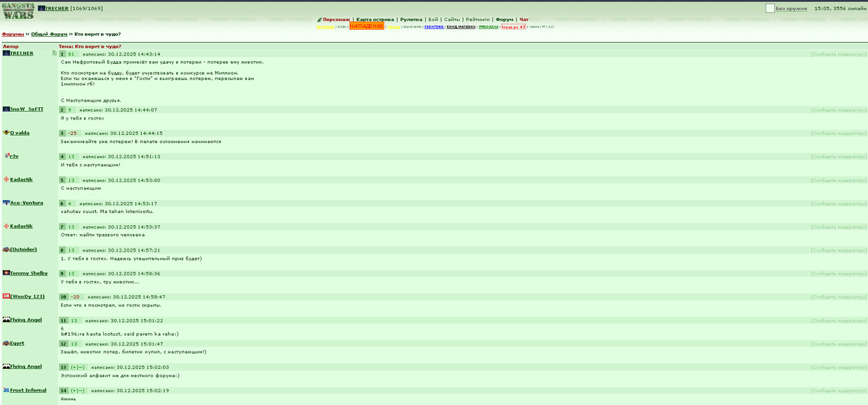This screenshot has height=405, width=868.
Task: Open Форум in the top menu
Action: pos(505,20)
